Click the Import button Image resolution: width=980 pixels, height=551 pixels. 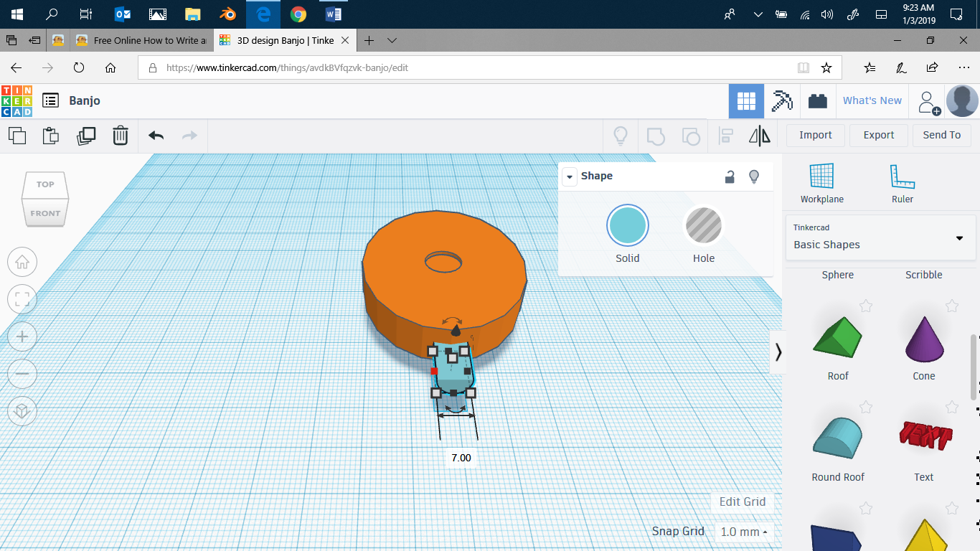pyautogui.click(x=816, y=135)
